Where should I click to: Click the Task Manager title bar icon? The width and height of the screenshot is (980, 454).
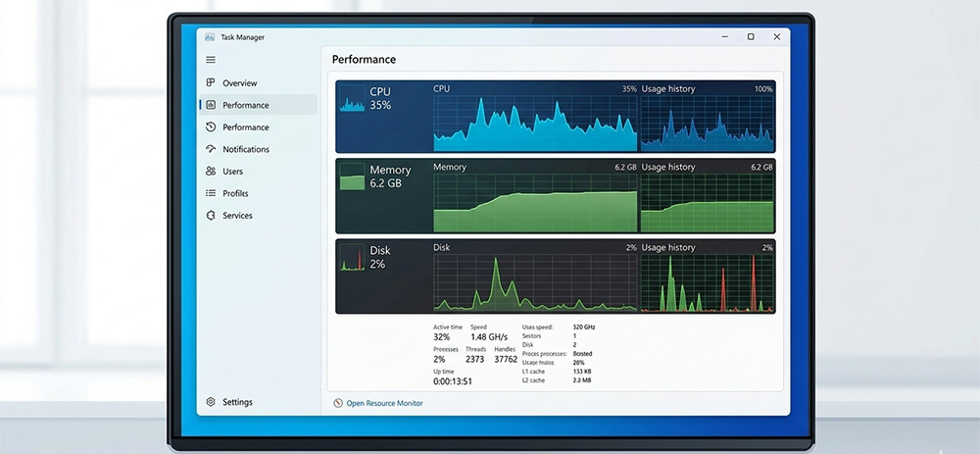pos(210,37)
